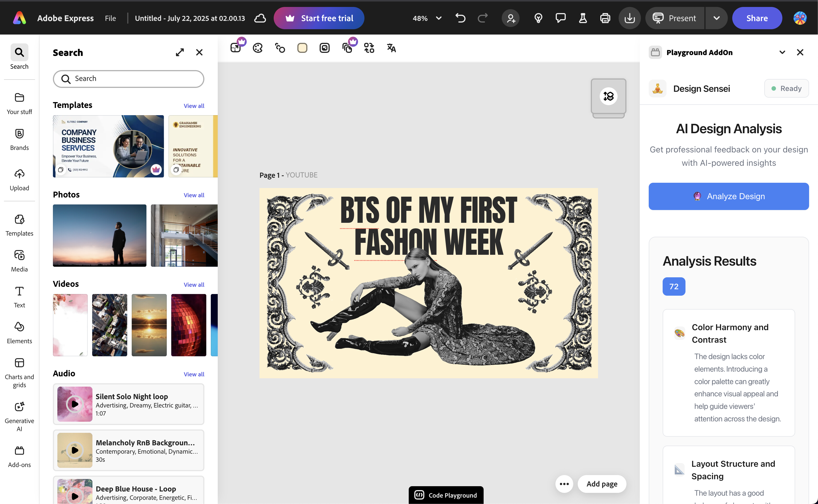Click View all next to Photos
This screenshot has height=504, width=818.
tap(194, 195)
